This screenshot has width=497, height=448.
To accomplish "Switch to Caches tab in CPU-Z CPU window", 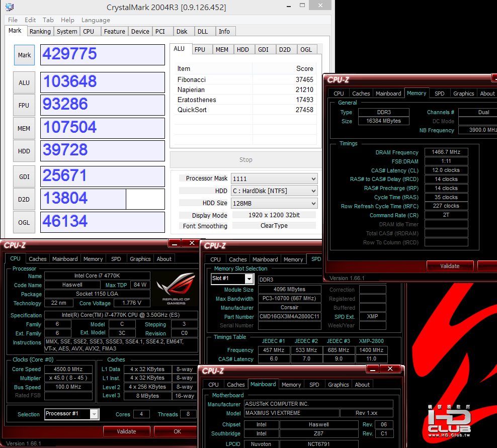I will pos(38,259).
